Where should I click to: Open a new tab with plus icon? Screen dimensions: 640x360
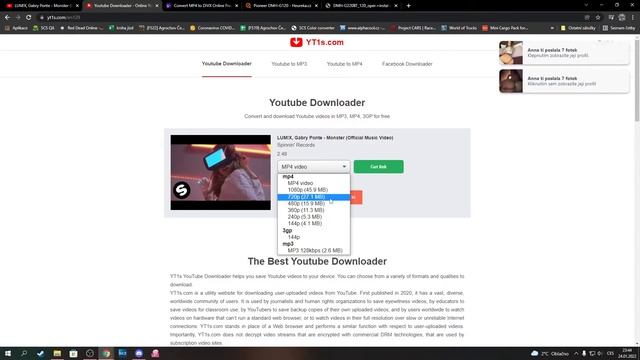408,6
